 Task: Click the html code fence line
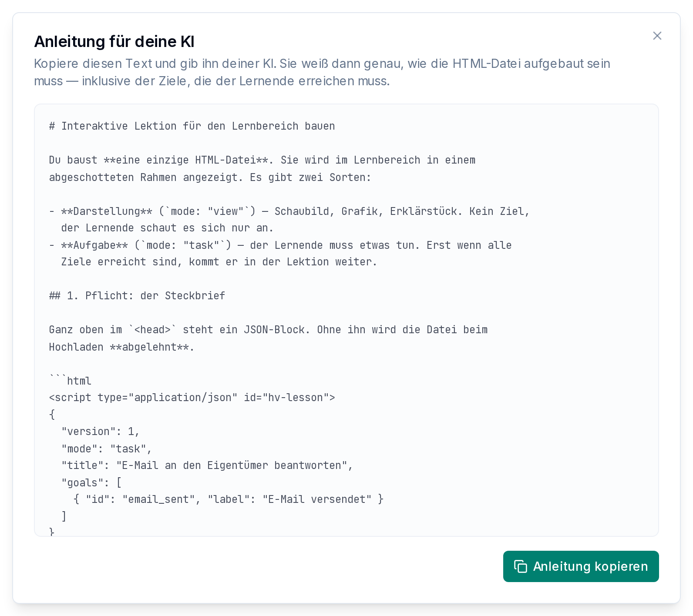tap(70, 381)
